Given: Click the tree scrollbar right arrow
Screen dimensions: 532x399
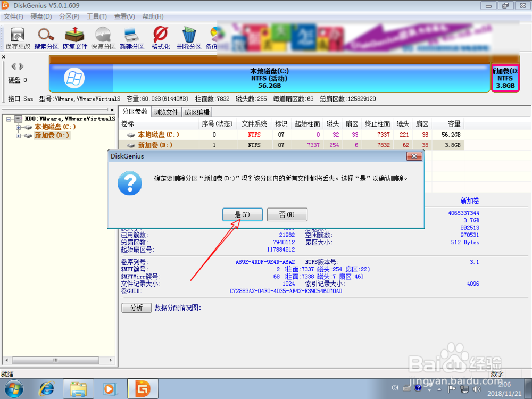Looking at the screenshot, I should (x=110, y=360).
